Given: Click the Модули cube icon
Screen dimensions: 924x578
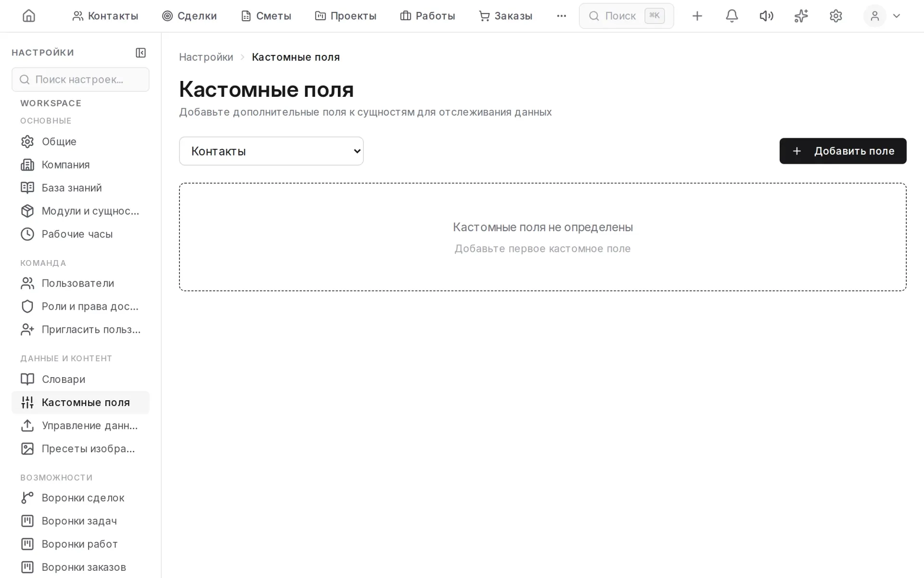Looking at the screenshot, I should [27, 211].
